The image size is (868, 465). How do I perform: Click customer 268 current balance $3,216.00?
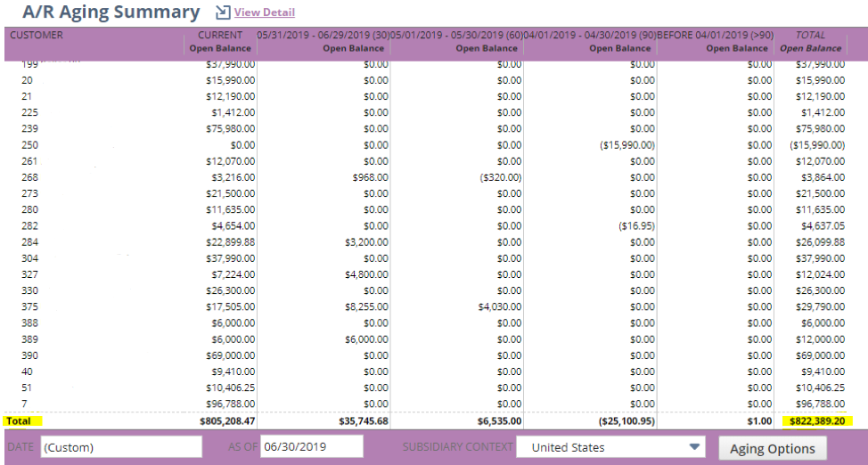[x=233, y=177]
